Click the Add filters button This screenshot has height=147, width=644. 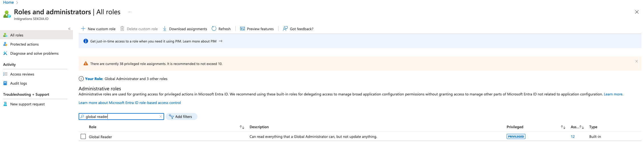[x=181, y=117]
